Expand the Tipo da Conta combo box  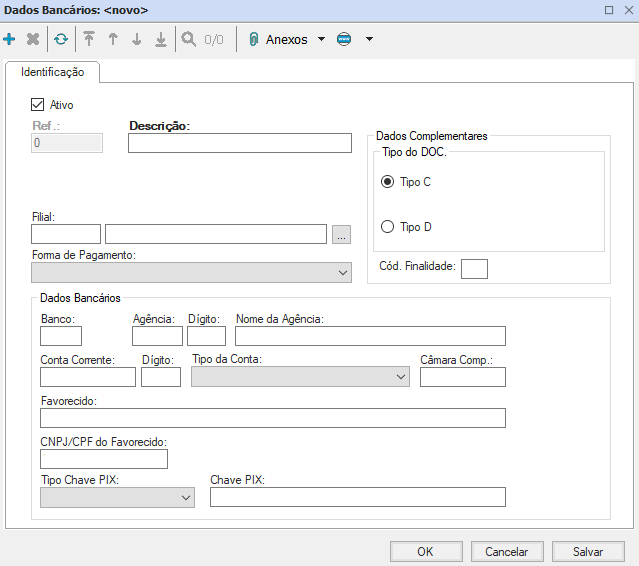point(300,377)
